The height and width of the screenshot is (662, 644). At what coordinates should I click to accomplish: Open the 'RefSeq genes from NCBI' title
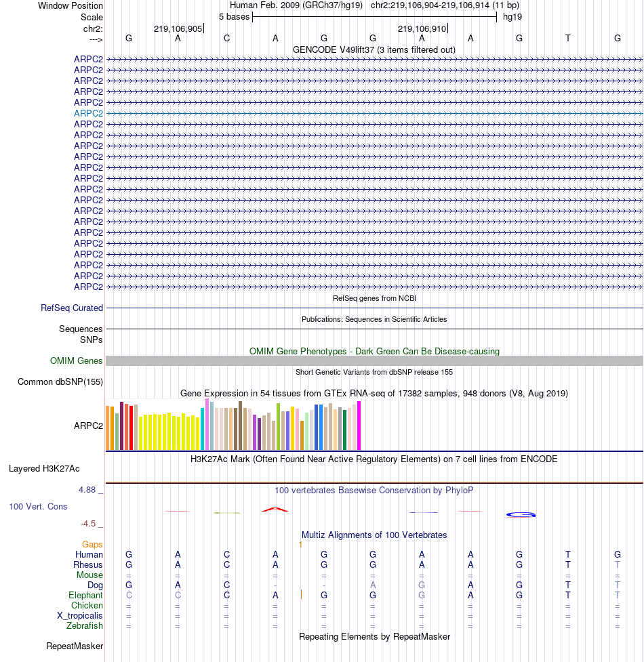pyautogui.click(x=374, y=299)
